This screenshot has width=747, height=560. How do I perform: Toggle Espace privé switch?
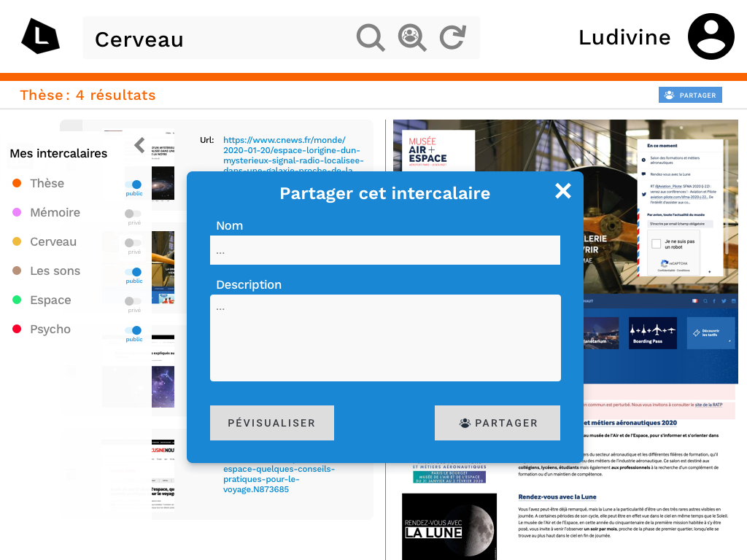(133, 301)
